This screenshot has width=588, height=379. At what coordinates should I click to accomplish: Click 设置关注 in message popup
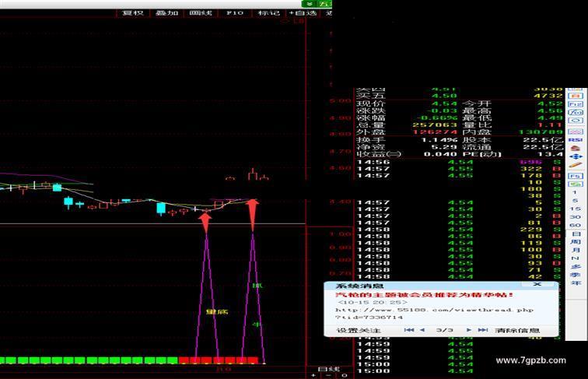click(358, 330)
